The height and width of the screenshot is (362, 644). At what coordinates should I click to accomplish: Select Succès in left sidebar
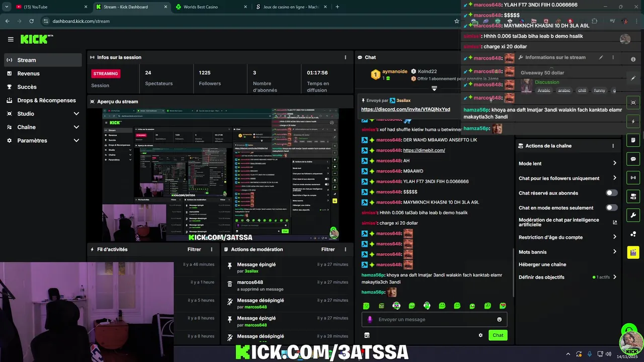pos(42,87)
